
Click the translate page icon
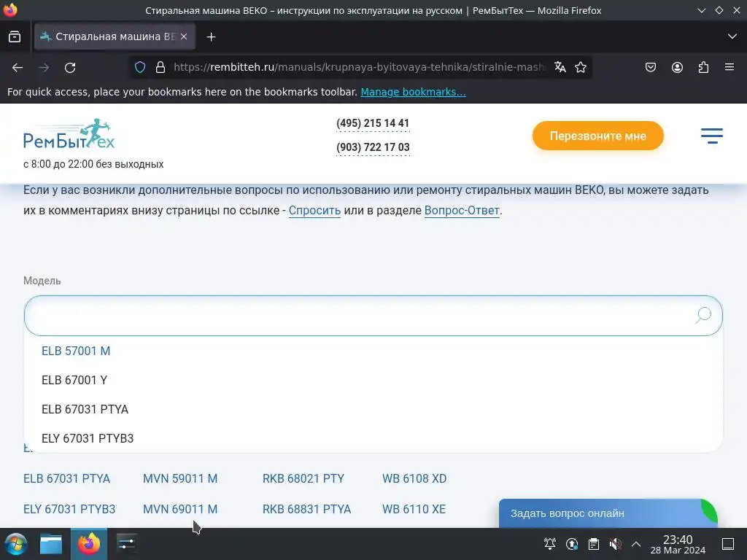(560, 67)
